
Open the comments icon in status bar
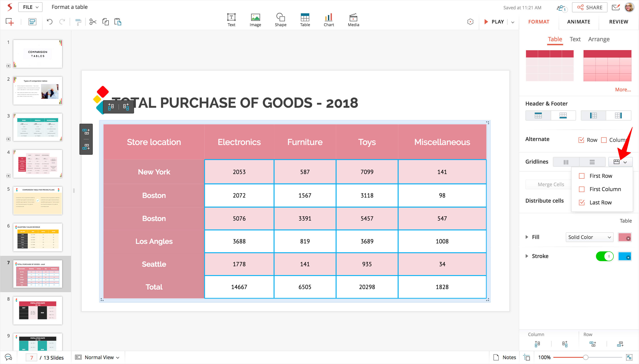click(x=8, y=357)
